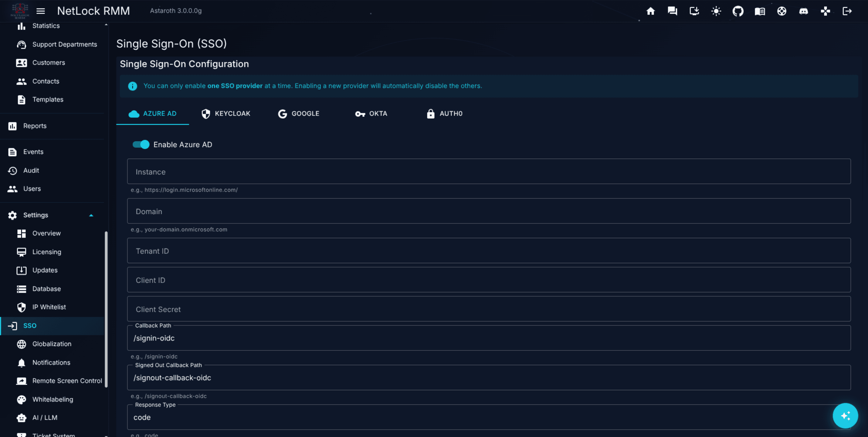Click the NetLock RMM logo

coord(20,11)
